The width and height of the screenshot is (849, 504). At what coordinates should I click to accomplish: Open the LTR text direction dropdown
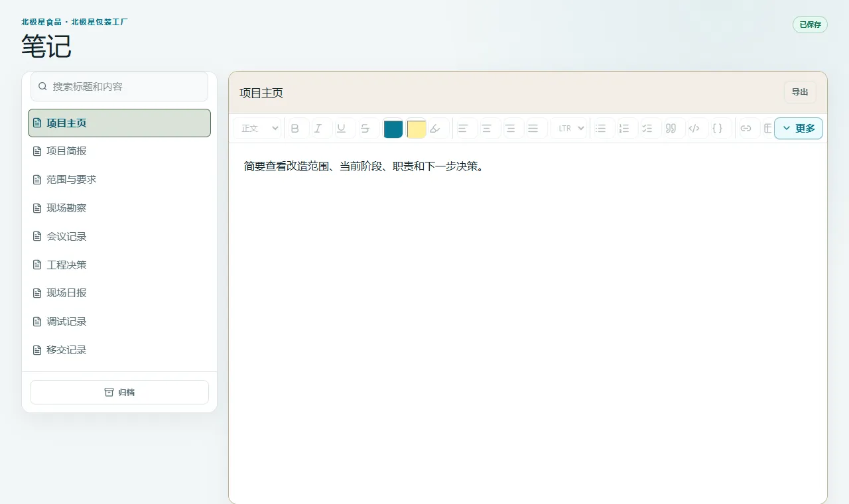tap(569, 129)
